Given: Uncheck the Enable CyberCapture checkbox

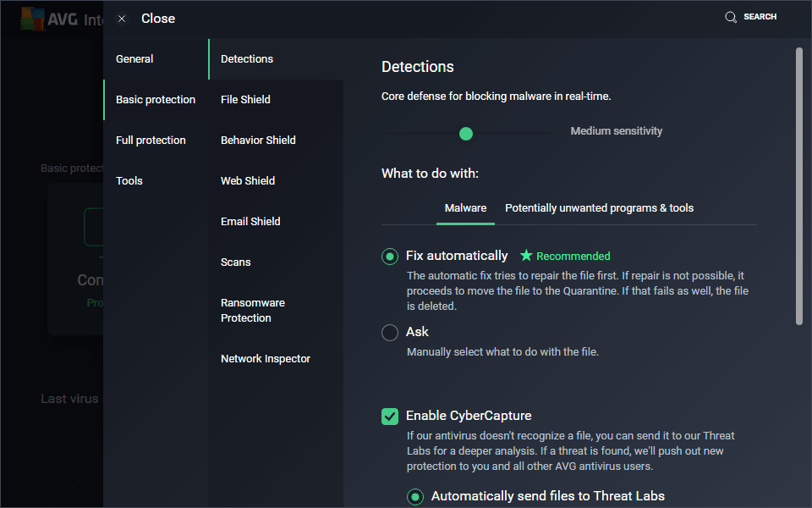Looking at the screenshot, I should (390, 416).
